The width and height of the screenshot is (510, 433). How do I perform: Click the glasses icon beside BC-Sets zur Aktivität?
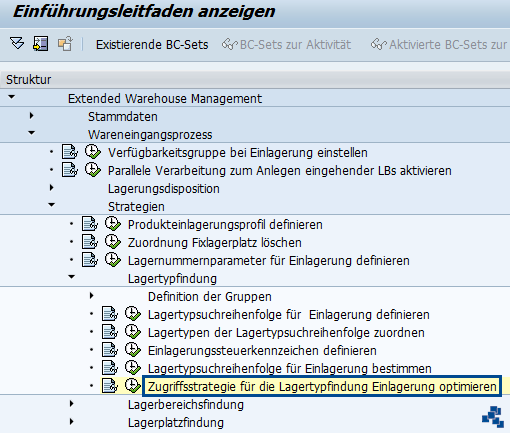click(230, 44)
